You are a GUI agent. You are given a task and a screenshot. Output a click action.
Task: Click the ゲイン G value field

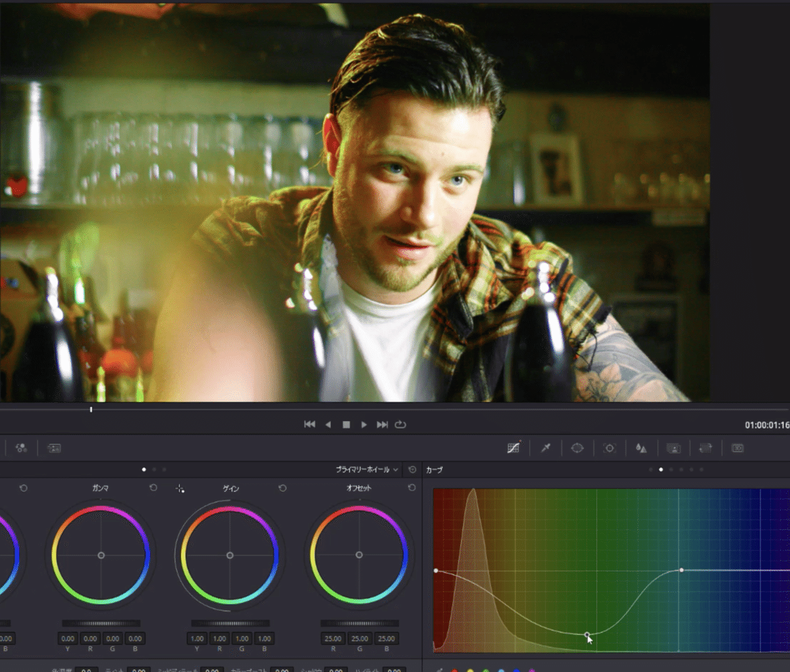click(x=242, y=638)
